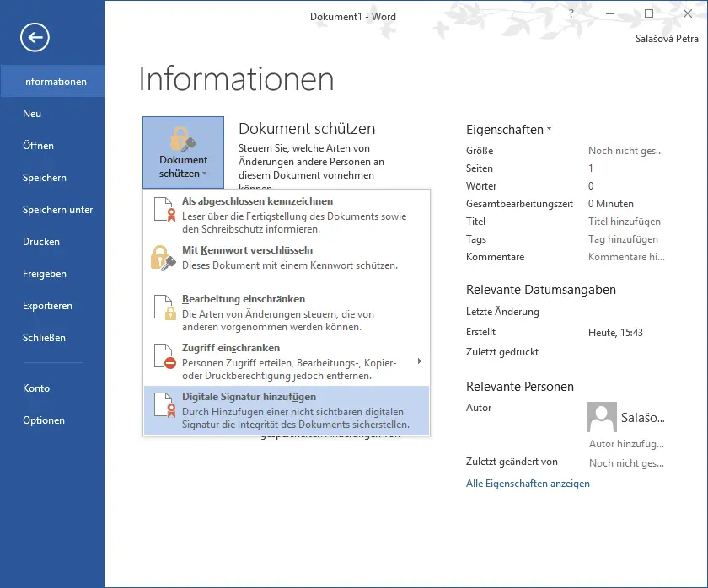The width and height of the screenshot is (708, 588).
Task: Open the help question mark icon
Action: click(571, 14)
